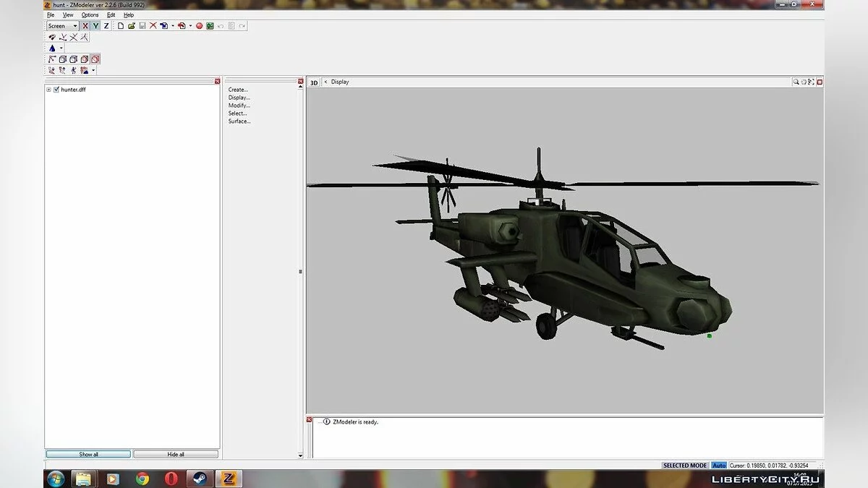Toggle the Y axis button
Screen dimensions: 868x488
(95, 26)
